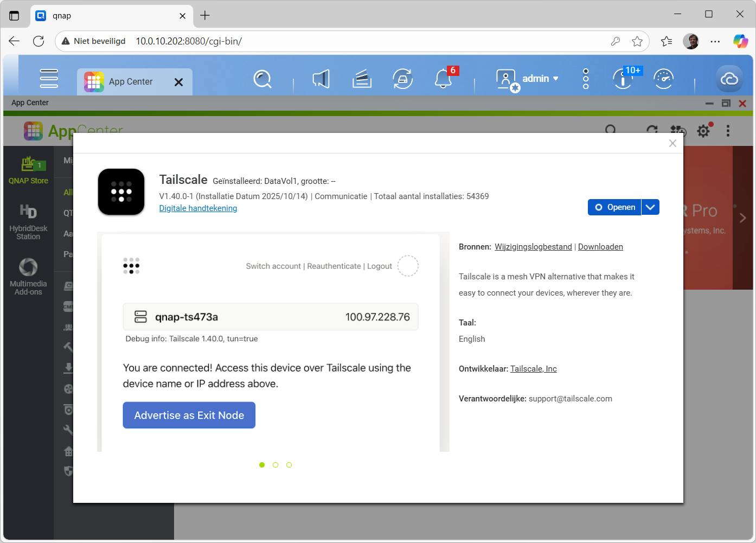
Task: Click the Downloaden link
Action: point(600,247)
